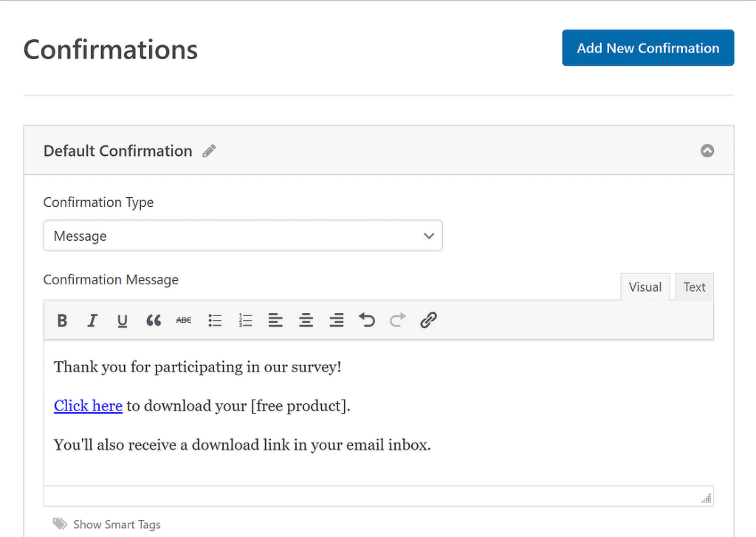The image size is (756, 537).
Task: Create a numbered list
Action: click(245, 320)
